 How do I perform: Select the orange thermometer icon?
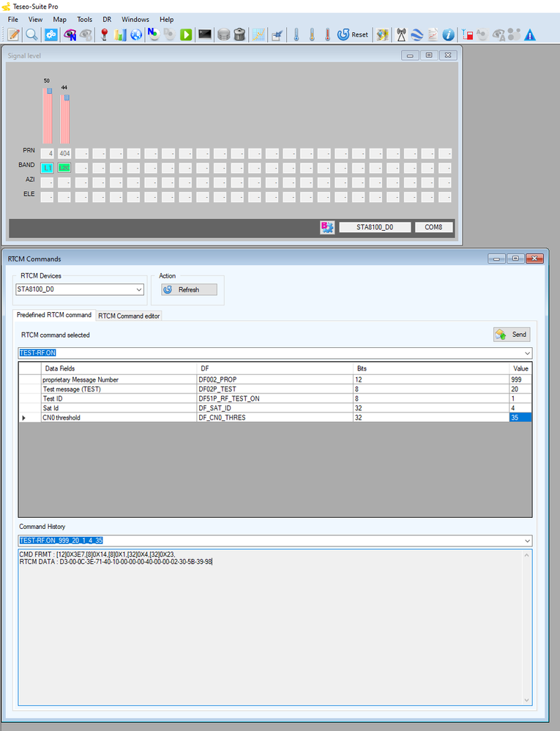click(x=312, y=34)
